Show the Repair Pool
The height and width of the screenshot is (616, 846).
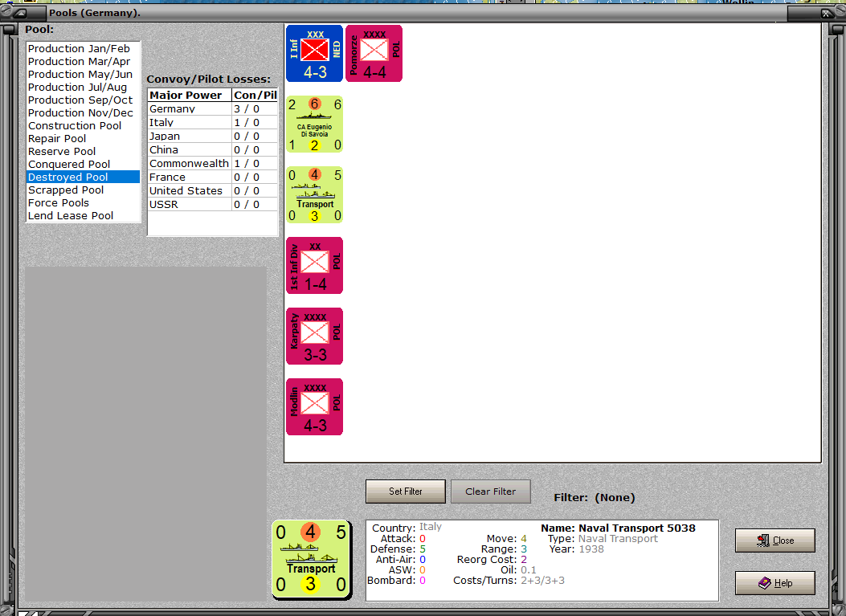(x=83, y=139)
